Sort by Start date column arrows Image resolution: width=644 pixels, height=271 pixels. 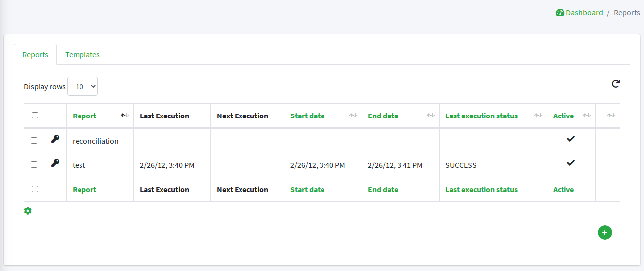click(353, 116)
